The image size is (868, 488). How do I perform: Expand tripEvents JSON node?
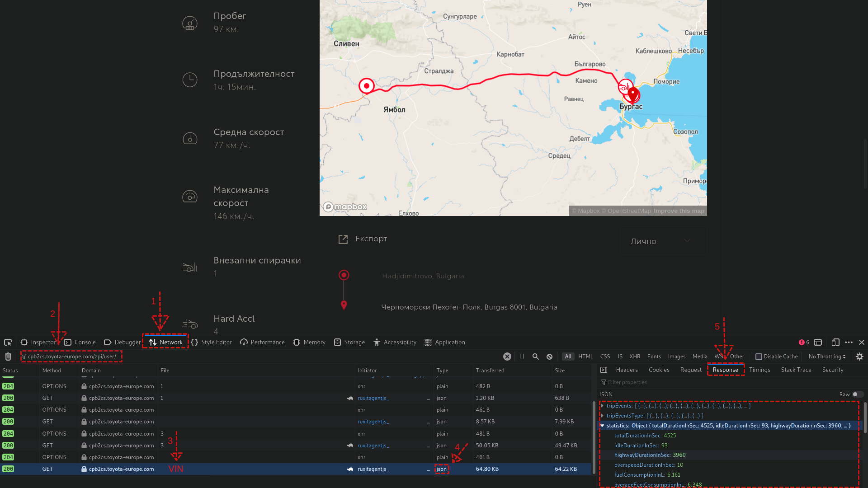[602, 406]
